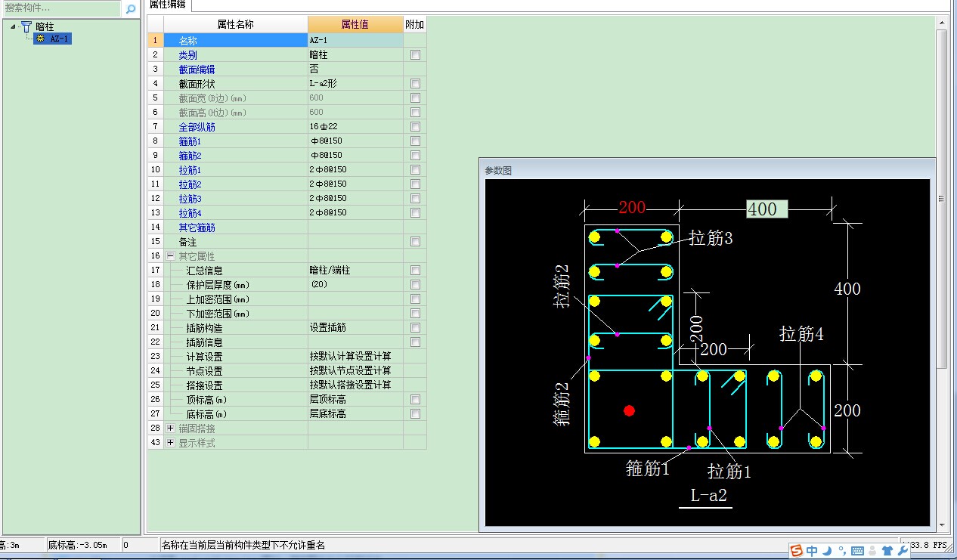Image resolution: width=957 pixels, height=560 pixels.
Task: Switch to the 属性编辑 tab
Action: (x=167, y=5)
